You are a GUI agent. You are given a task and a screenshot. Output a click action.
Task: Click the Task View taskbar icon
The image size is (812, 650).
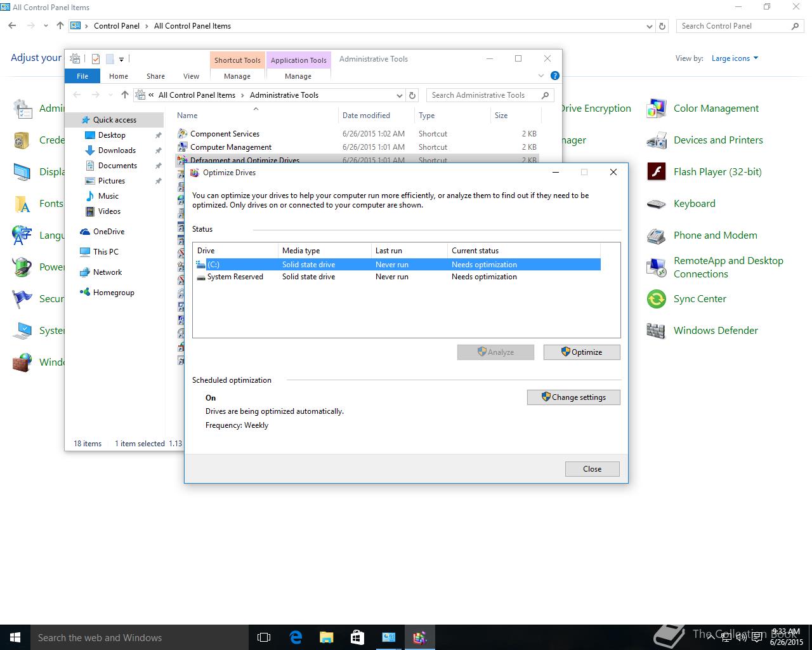tap(264, 637)
